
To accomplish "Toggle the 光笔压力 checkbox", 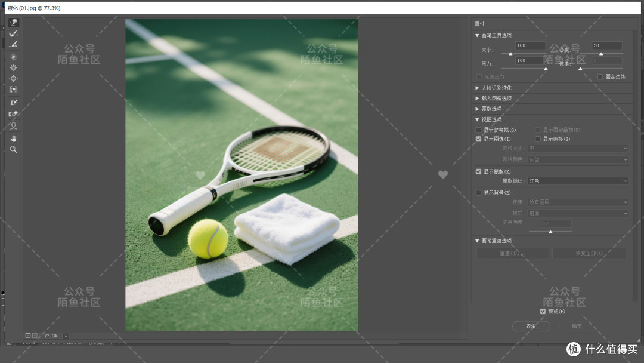I will tap(479, 77).
